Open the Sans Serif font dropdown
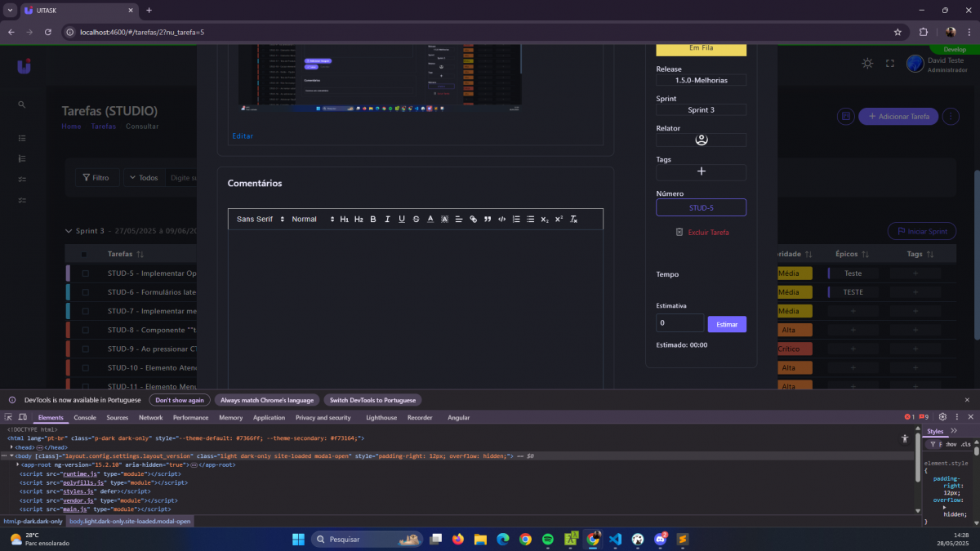 [x=260, y=220]
